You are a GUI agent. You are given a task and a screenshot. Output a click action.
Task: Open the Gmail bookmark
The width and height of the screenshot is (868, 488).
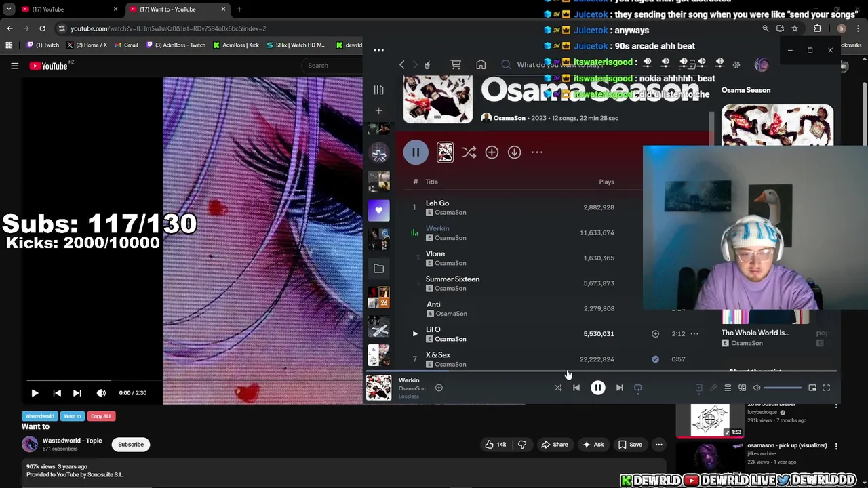coord(126,45)
